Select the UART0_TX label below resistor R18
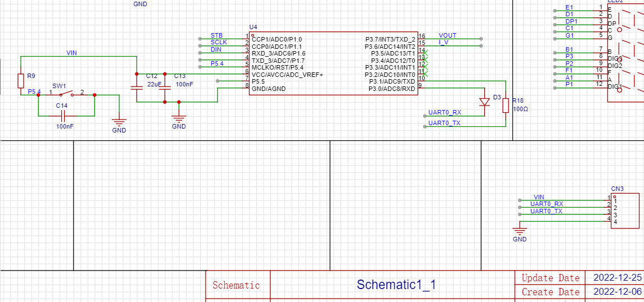The image size is (644, 302). pyautogui.click(x=445, y=123)
